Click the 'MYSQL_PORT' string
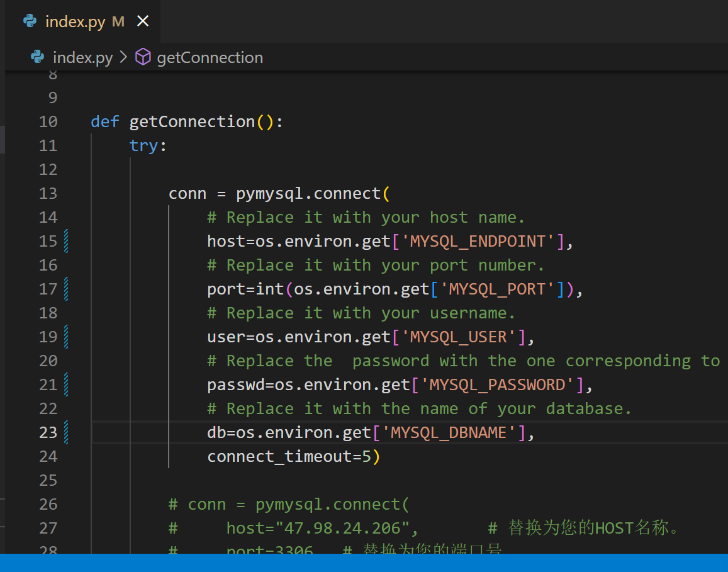Viewport: 728px width, 572px height. [497, 289]
